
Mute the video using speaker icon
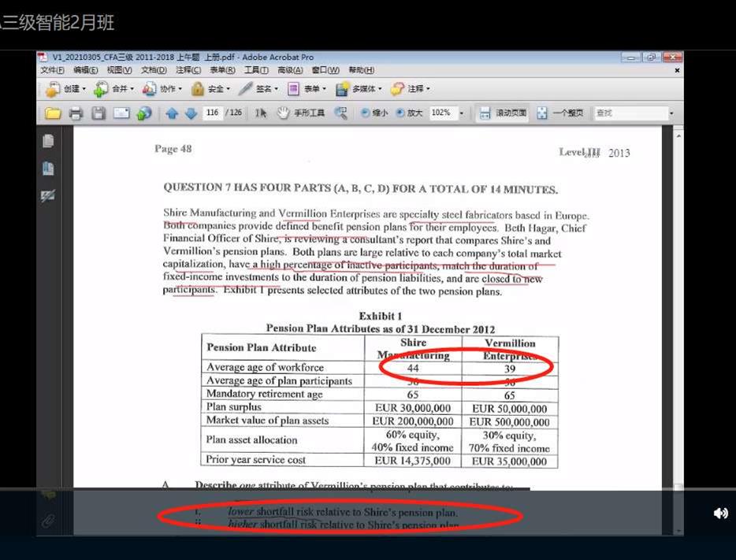[720, 514]
